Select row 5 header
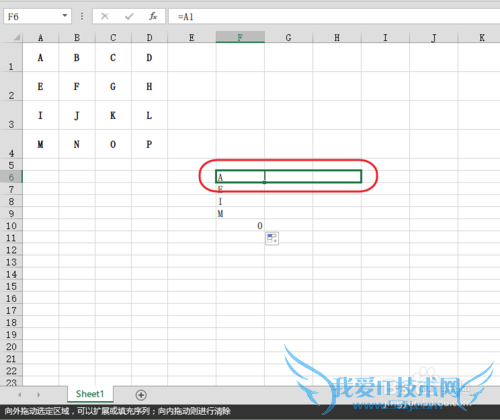 (x=11, y=165)
